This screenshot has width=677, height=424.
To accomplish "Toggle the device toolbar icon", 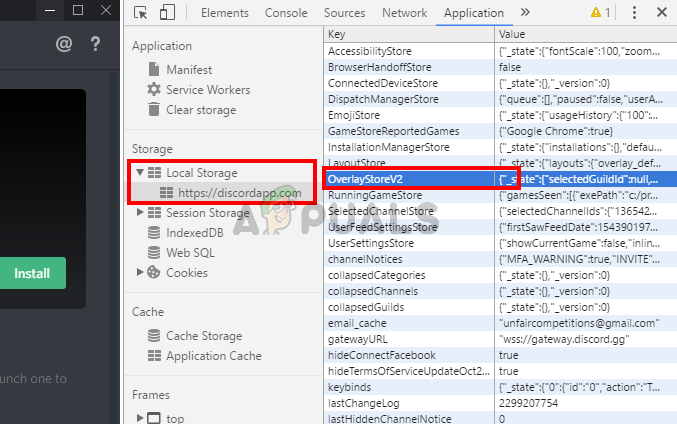I will tap(167, 13).
